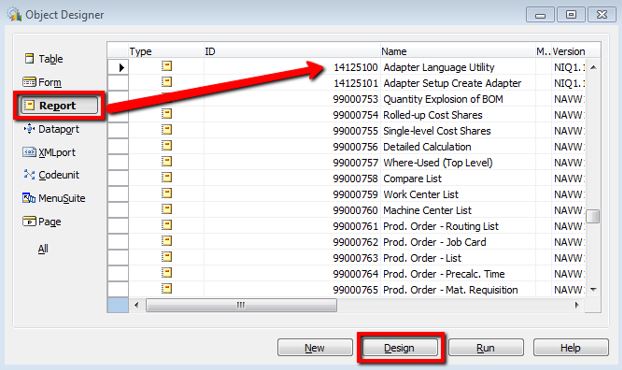
Task: Click report icon in Single-level Cost Shares row
Action: [x=167, y=130]
